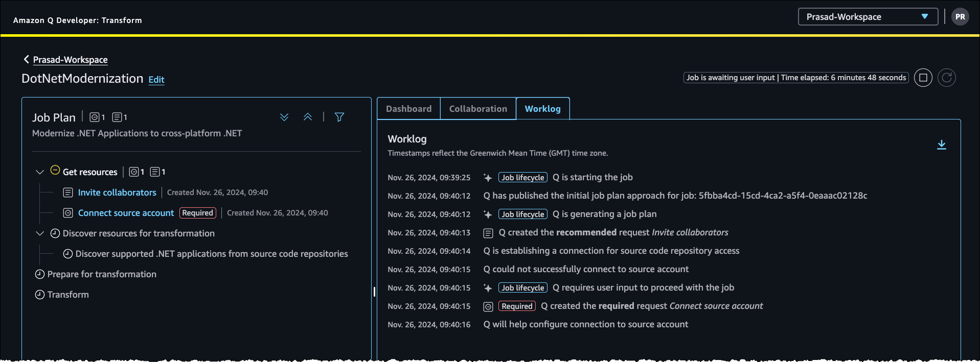Screen dimensions: 980x362
Task: Click the recommended count icon in Get resources row
Action: point(155,172)
